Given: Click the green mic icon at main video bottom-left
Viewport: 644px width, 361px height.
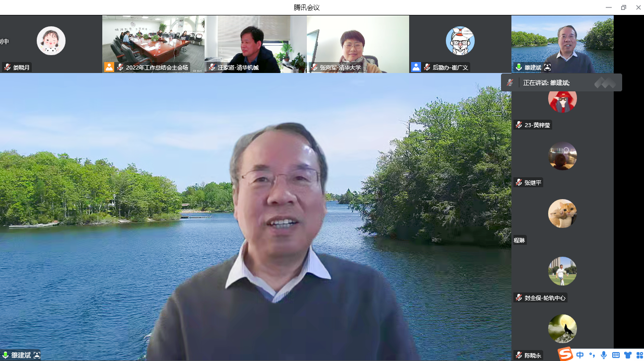Looking at the screenshot, I should (5, 355).
